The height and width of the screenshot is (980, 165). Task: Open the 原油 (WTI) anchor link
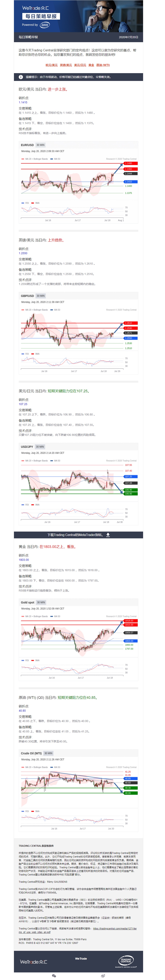[103, 65]
